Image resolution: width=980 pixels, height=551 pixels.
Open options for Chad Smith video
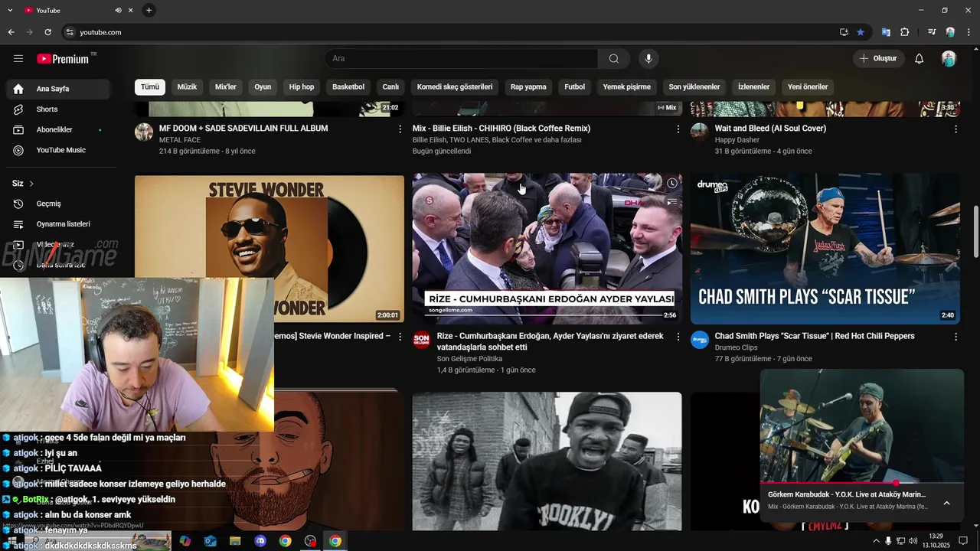(955, 337)
